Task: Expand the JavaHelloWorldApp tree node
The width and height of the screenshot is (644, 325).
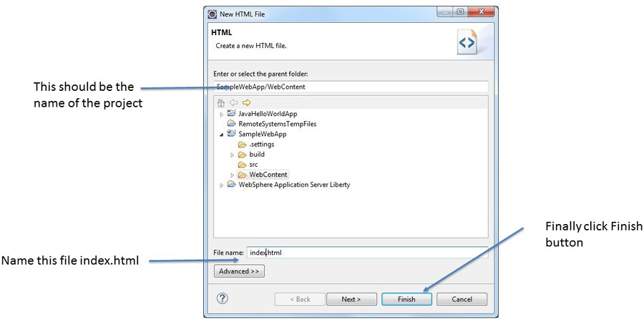Action: point(222,115)
